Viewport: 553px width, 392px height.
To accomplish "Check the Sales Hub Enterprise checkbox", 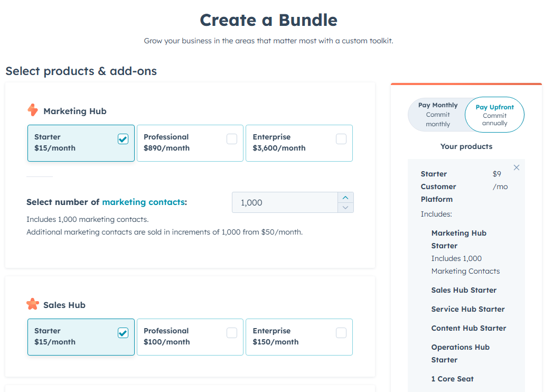I will (341, 333).
